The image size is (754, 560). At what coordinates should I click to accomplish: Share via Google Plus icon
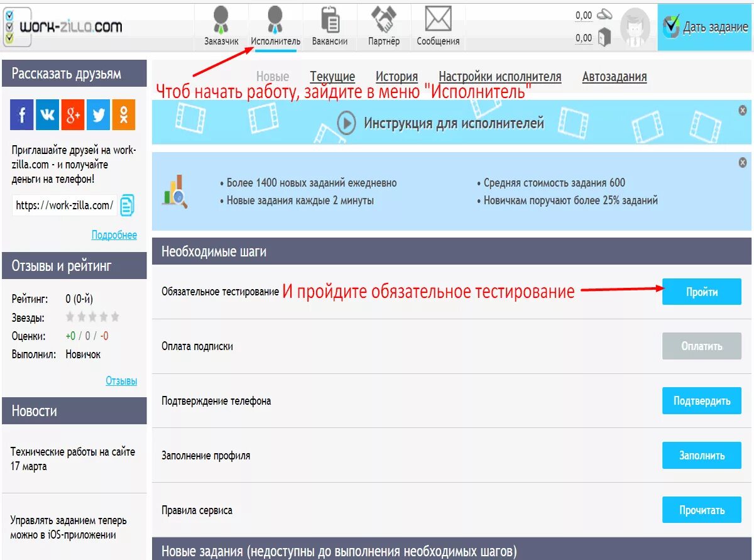73,114
